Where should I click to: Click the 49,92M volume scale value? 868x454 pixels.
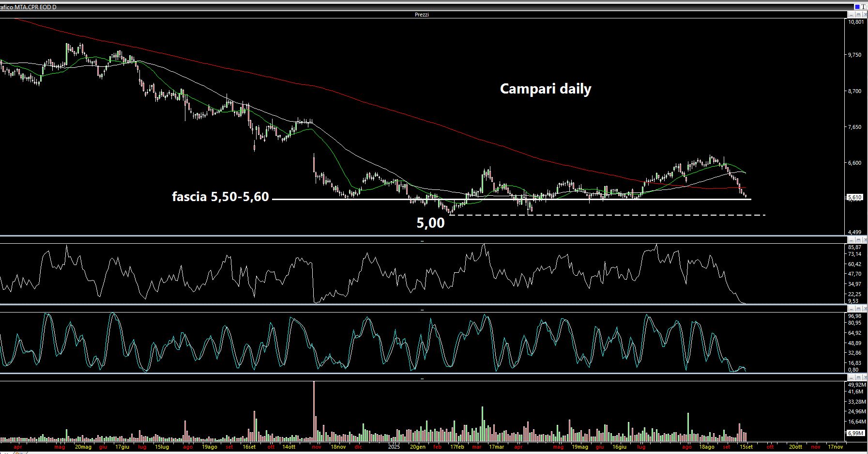[856, 385]
